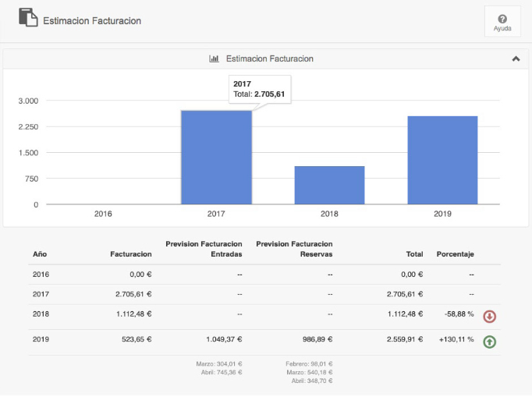Viewport: 532px width, 404px height.
Task: Click the green up arrow icon for 2019
Action: (x=490, y=341)
